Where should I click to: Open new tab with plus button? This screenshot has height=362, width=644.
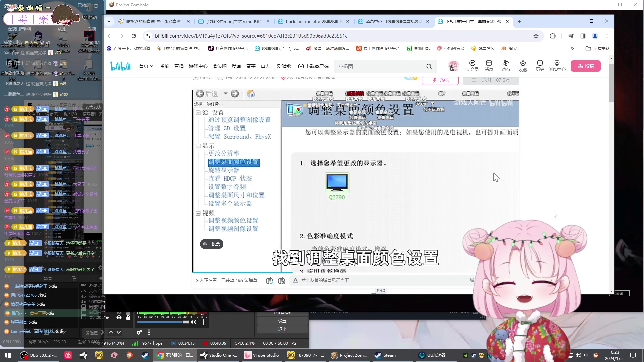[x=520, y=21]
